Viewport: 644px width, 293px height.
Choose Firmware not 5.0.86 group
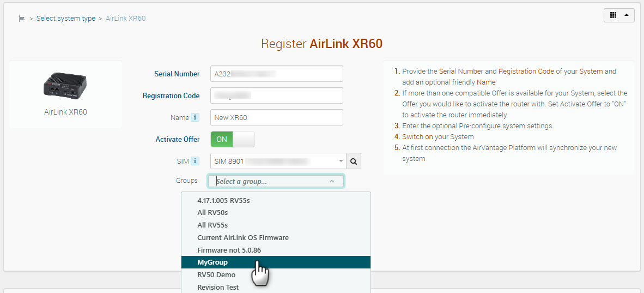tap(233, 250)
